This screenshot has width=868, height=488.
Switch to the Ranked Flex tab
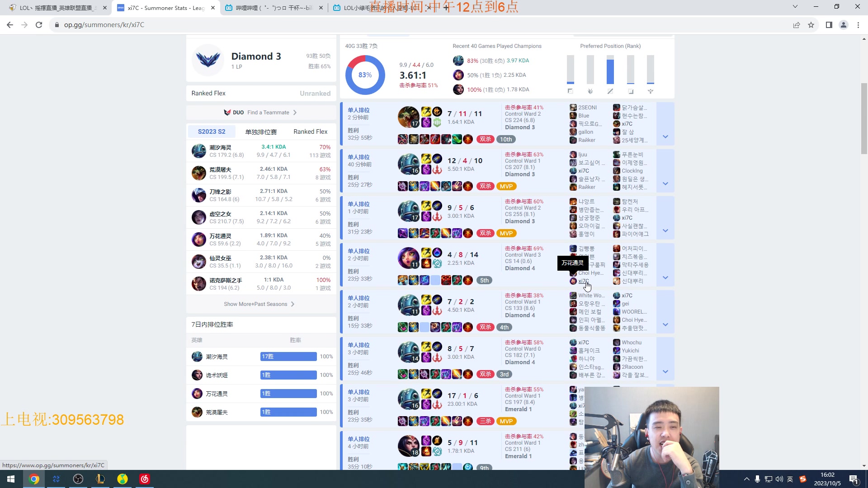click(x=310, y=131)
